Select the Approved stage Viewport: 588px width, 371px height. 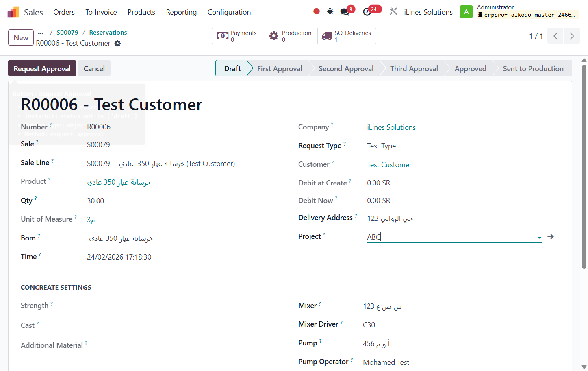point(471,68)
